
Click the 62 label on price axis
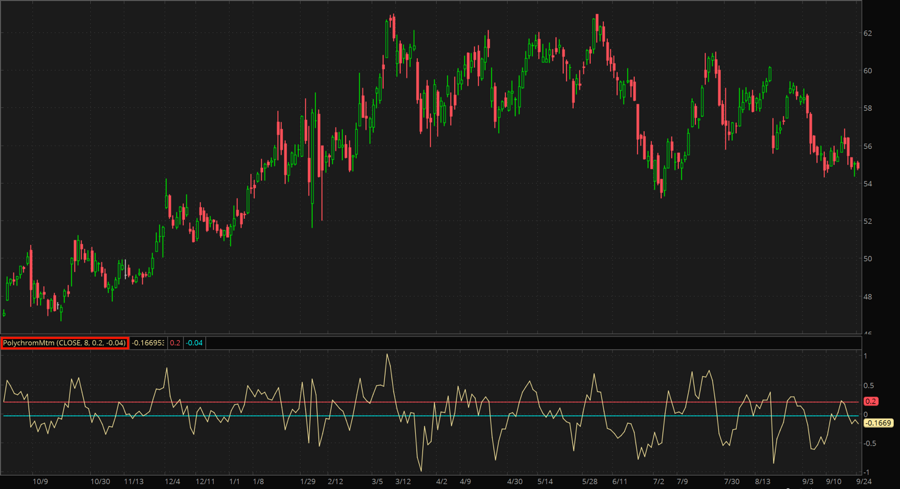tap(868, 33)
